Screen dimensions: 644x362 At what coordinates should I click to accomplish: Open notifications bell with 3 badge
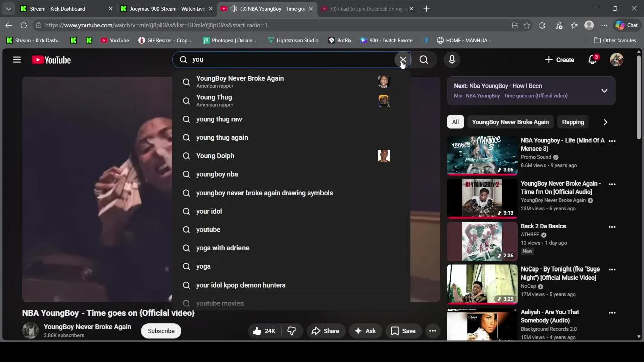point(593,60)
